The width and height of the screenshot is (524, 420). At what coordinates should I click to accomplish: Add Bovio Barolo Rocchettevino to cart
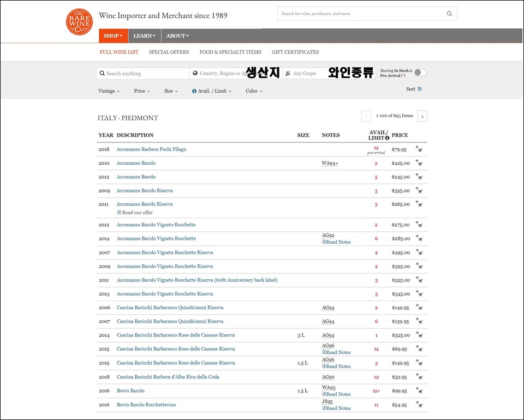419,404
